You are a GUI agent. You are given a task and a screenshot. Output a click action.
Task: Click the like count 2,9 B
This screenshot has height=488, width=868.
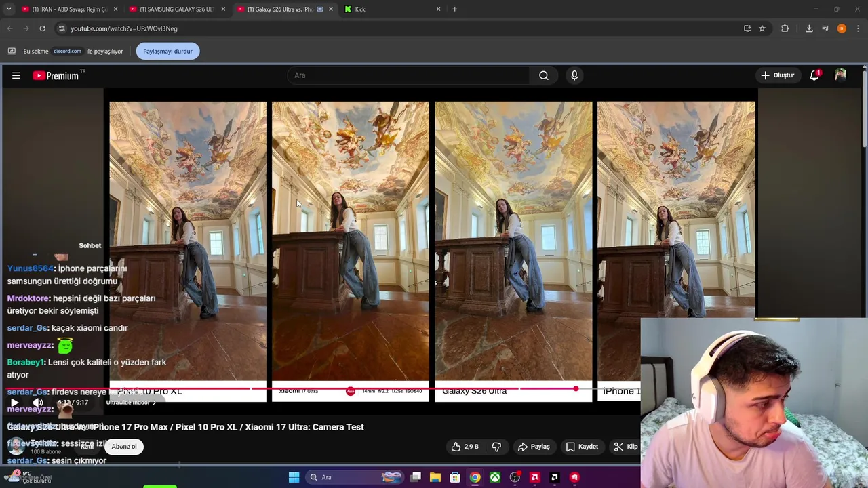click(471, 447)
